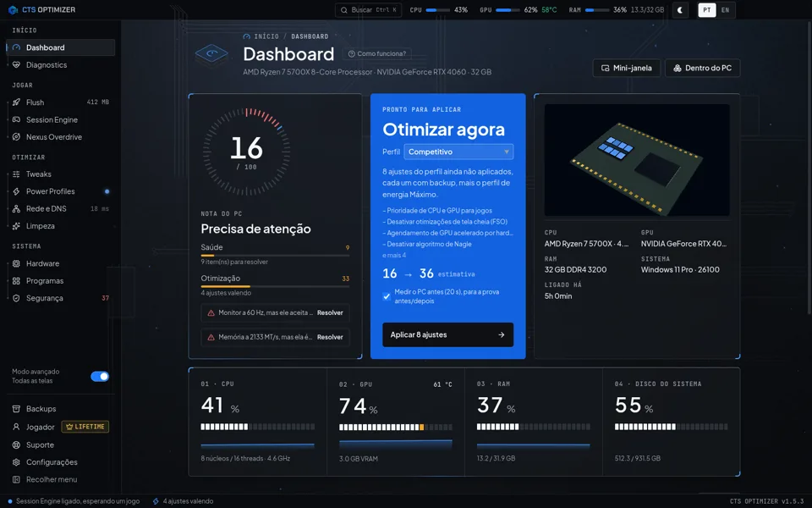Click the '412 MB' Flush value
Image resolution: width=812 pixels, height=508 pixels.
[x=98, y=102]
